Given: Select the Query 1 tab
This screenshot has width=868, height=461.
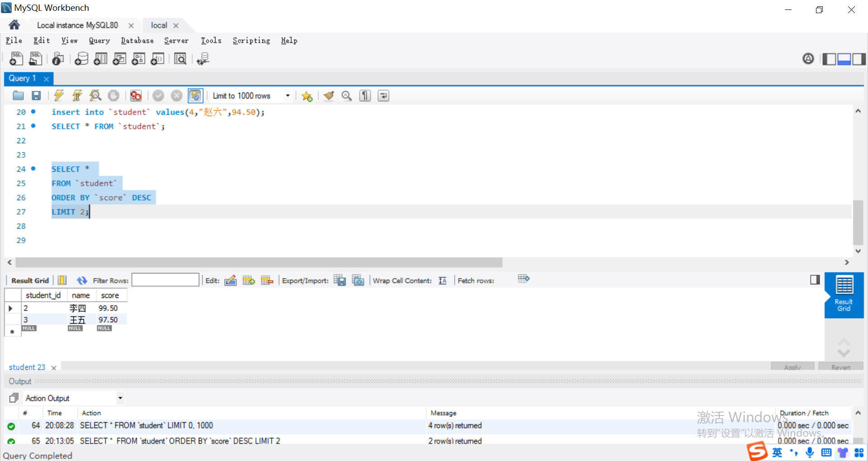Looking at the screenshot, I should click(x=22, y=78).
